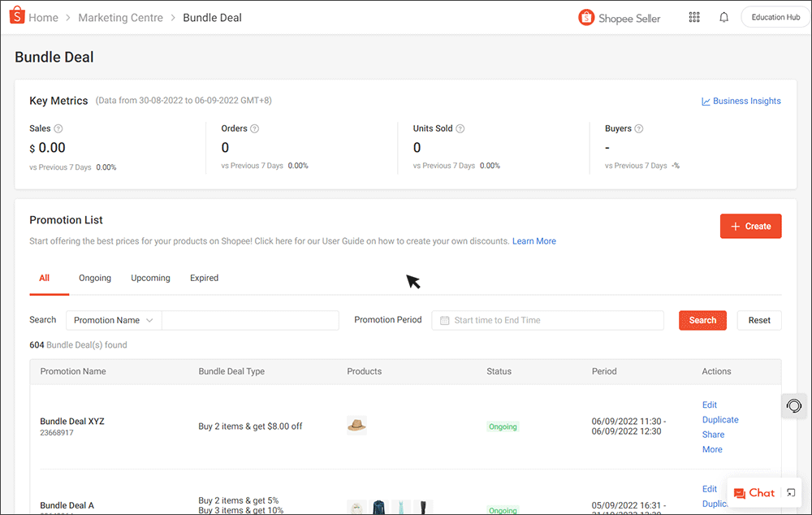Click the calendar icon in Promotion Period
This screenshot has height=515, width=812.
443,320
